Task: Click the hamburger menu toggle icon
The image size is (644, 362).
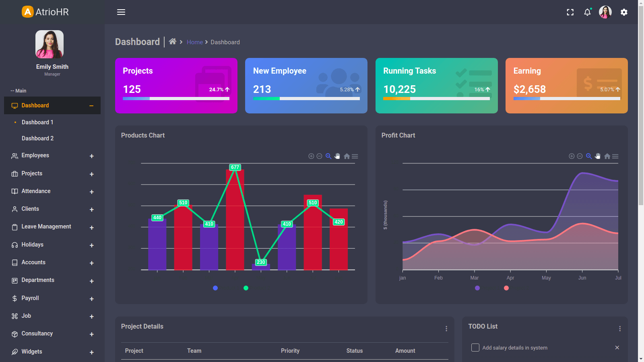Action: coord(121,12)
